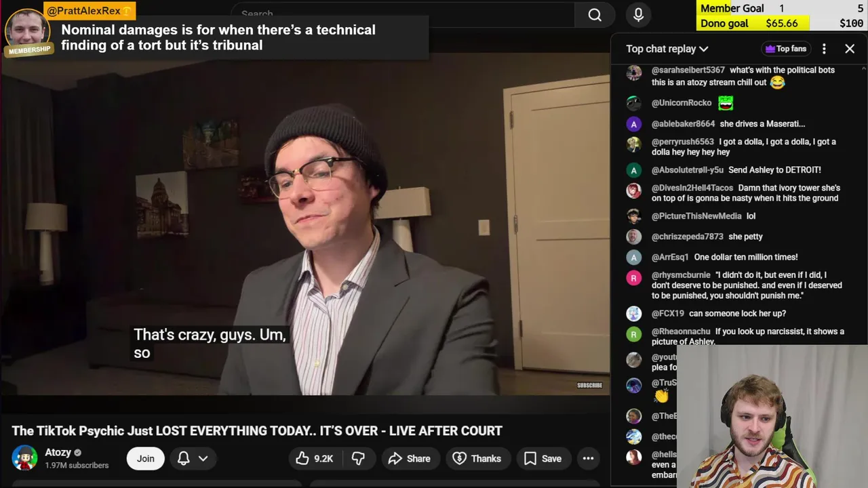
Task: Click the message 'she drives a Maserati...'
Action: click(x=762, y=124)
